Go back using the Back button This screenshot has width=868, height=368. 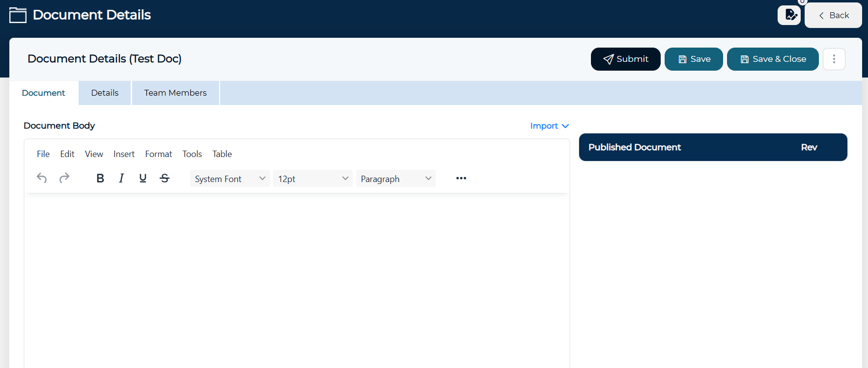pos(833,15)
